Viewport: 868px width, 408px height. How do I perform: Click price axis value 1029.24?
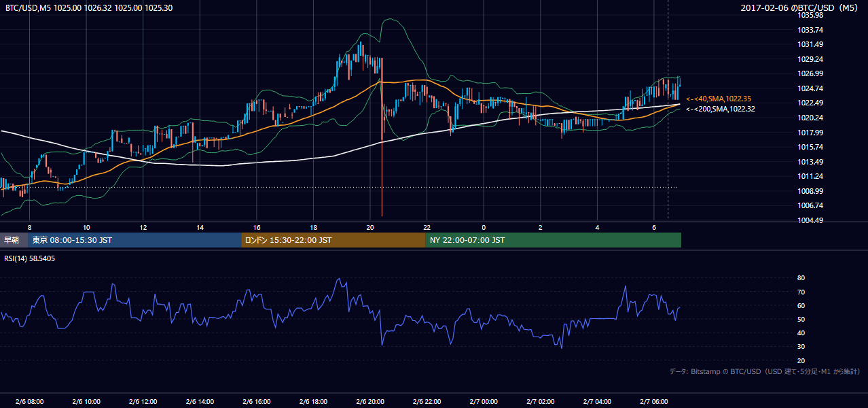click(810, 59)
